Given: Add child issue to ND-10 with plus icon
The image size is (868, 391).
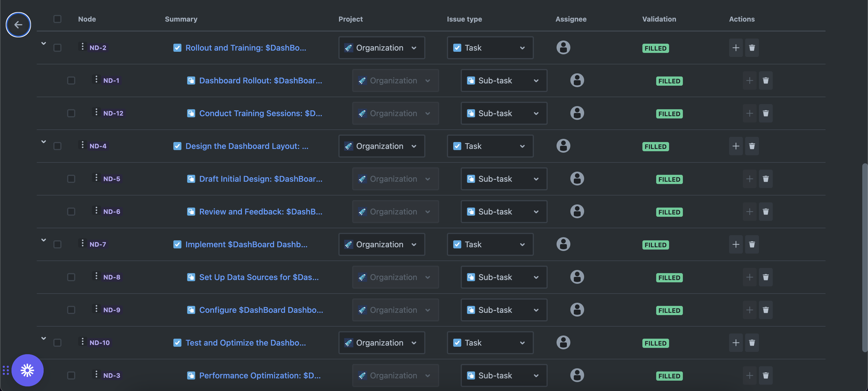Looking at the screenshot, I should tap(736, 342).
